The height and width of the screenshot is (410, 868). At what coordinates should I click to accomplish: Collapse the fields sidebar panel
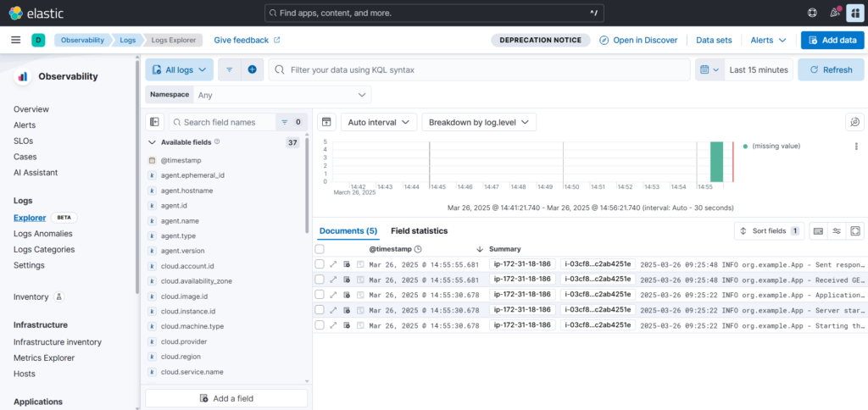tap(154, 122)
